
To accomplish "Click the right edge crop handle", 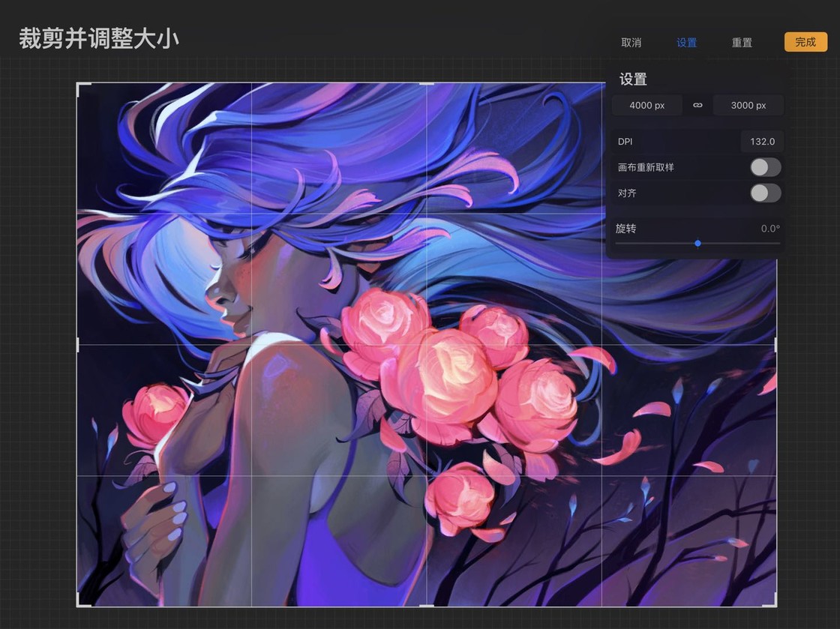I will (x=776, y=344).
